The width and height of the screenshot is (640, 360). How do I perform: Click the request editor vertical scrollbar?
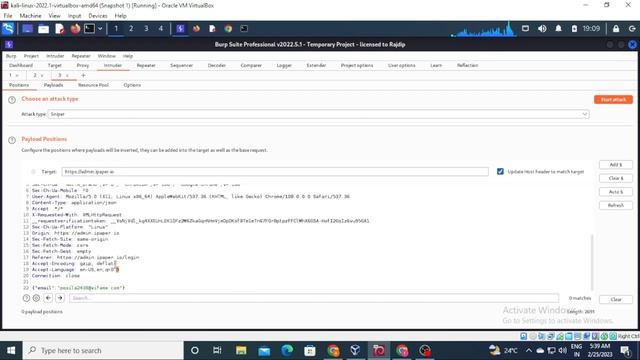592,261
